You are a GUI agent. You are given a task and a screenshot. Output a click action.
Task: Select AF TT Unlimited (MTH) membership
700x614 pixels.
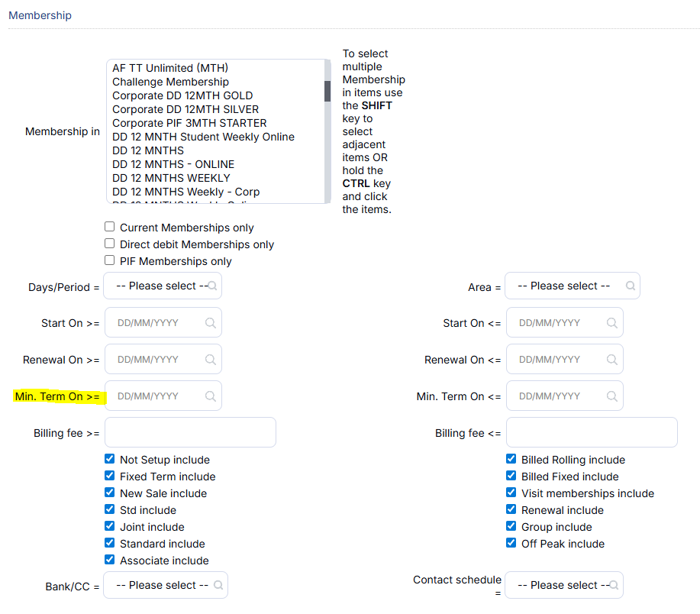[217, 68]
